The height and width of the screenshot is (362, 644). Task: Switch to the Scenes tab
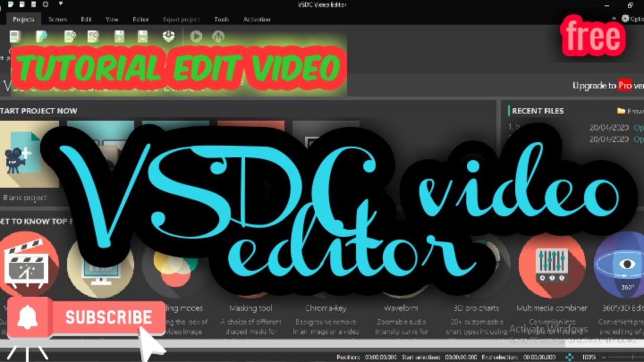[58, 19]
